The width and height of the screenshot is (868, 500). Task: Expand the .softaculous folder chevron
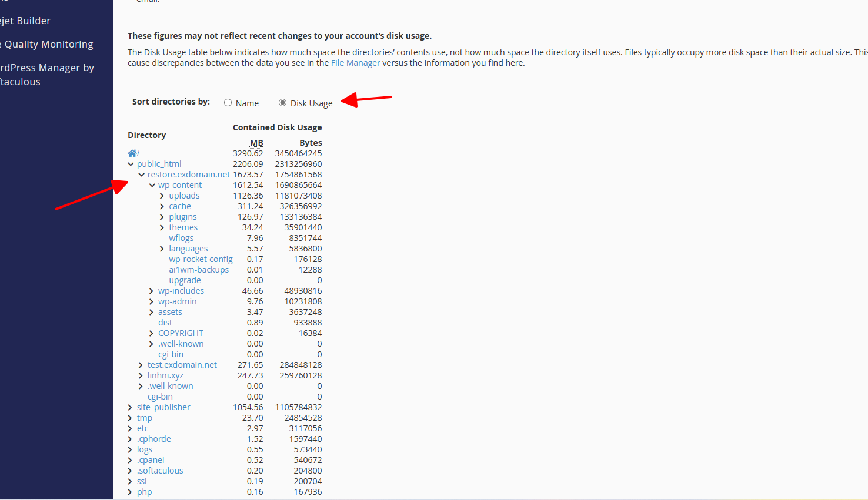coord(130,471)
